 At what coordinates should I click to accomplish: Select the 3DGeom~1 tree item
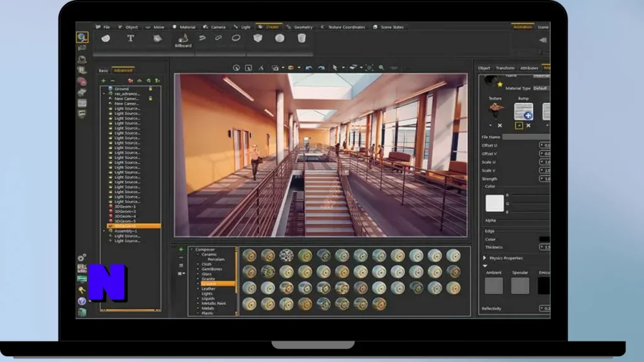tap(125, 206)
